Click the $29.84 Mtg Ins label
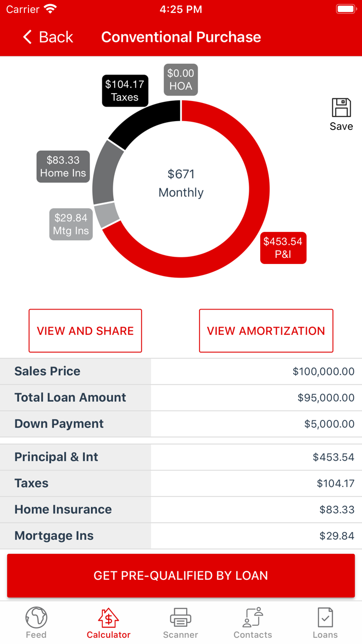 [x=70, y=224]
